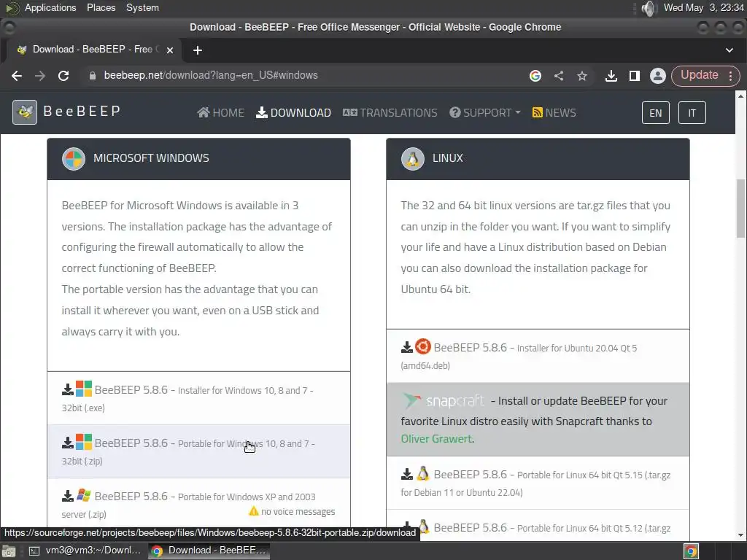Click the show desktop icon in the taskbar
The image size is (747, 560).
(x=9, y=551)
